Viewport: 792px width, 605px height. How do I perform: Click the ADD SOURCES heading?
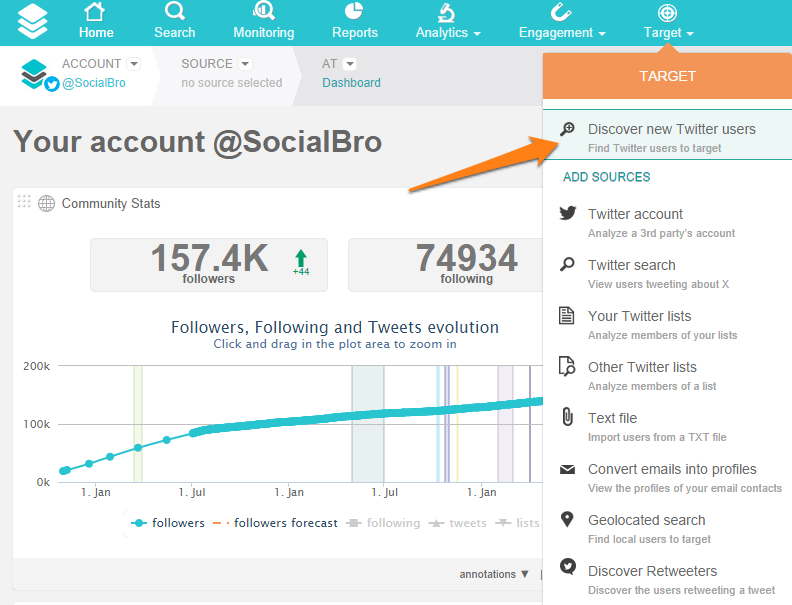[607, 177]
